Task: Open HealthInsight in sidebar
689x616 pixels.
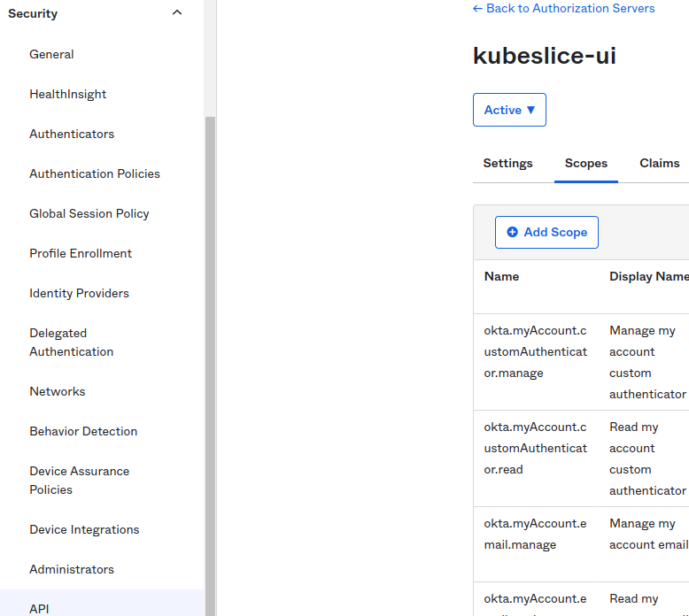Action: point(67,95)
